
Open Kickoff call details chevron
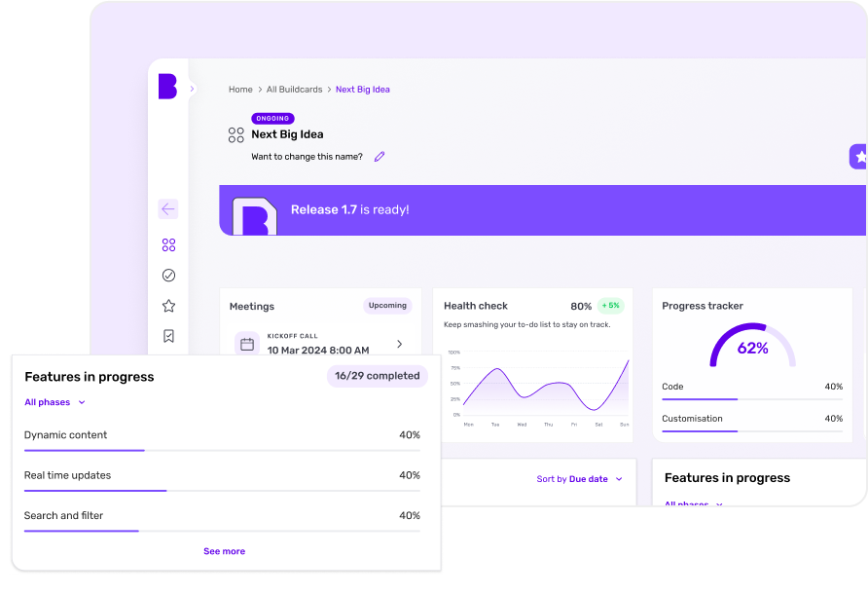[x=400, y=344]
